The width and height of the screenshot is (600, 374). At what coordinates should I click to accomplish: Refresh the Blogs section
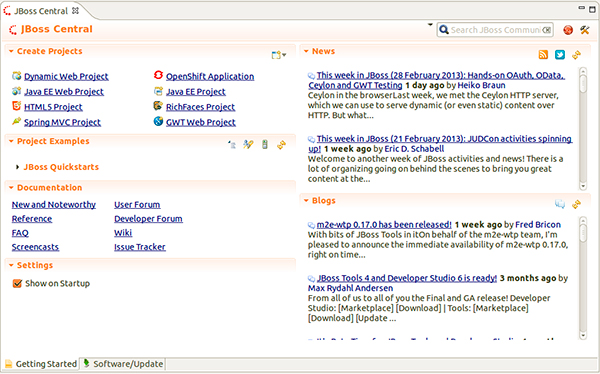[x=577, y=204]
